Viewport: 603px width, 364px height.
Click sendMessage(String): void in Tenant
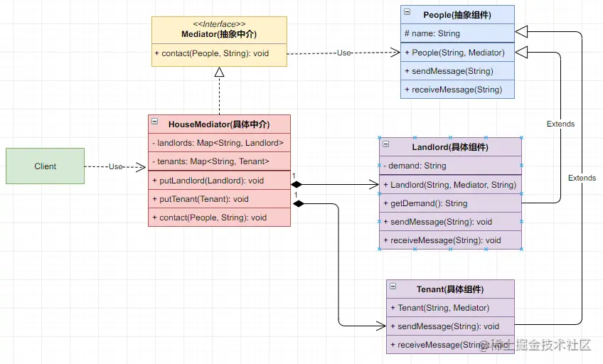pyautogui.click(x=450, y=326)
